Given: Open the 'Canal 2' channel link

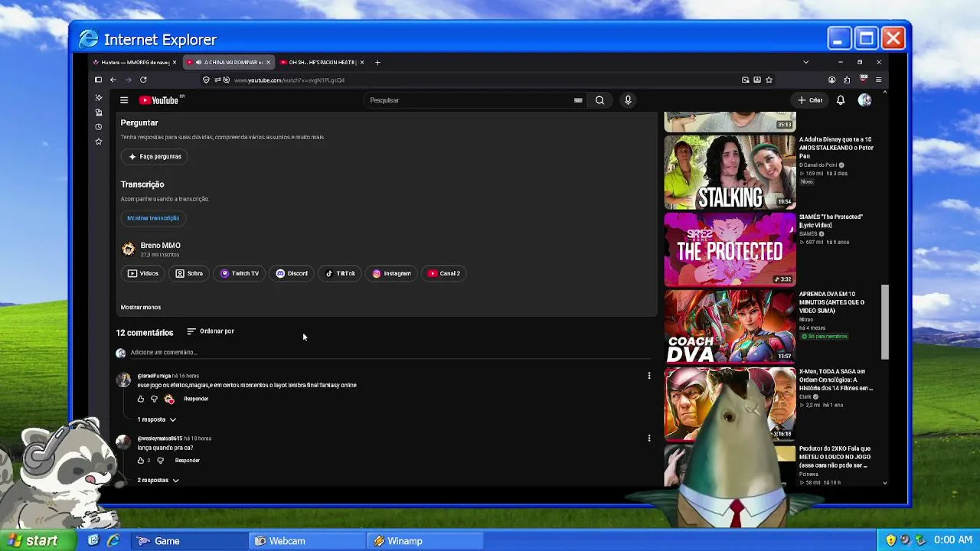Looking at the screenshot, I should click(x=444, y=273).
